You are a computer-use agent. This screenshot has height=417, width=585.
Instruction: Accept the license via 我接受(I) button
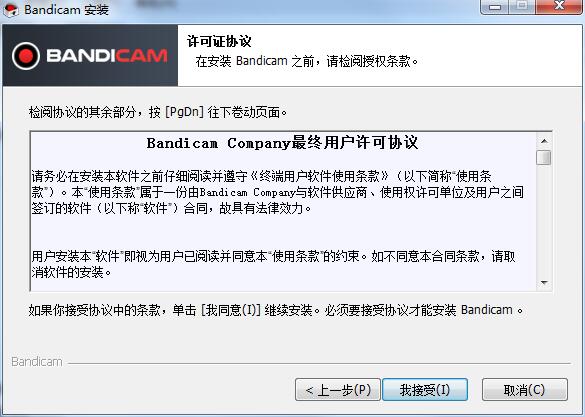point(425,390)
